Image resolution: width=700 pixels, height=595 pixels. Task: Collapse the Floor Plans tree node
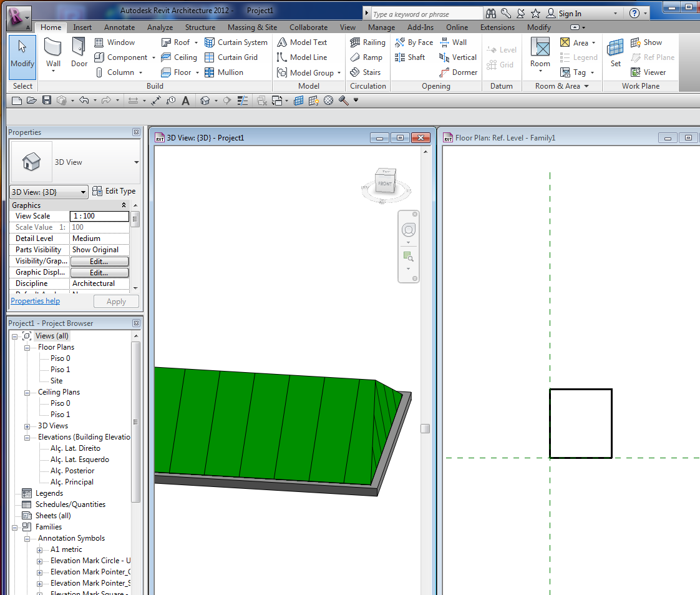point(27,347)
